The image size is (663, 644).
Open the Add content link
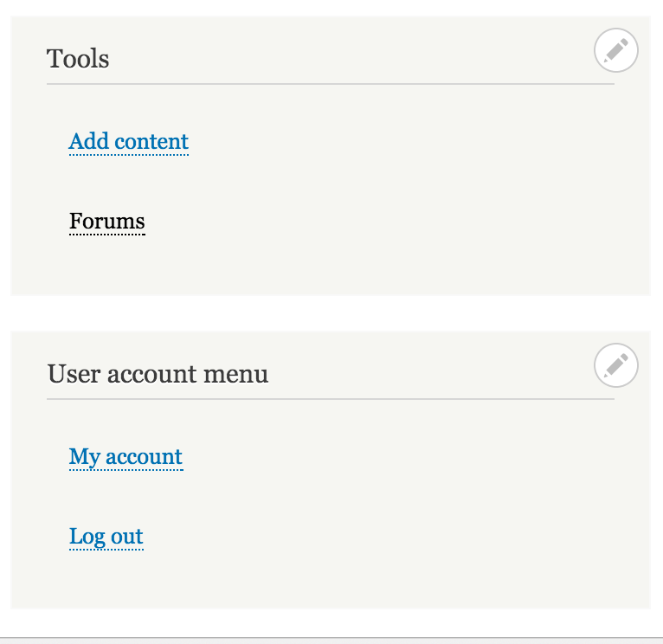point(129,142)
